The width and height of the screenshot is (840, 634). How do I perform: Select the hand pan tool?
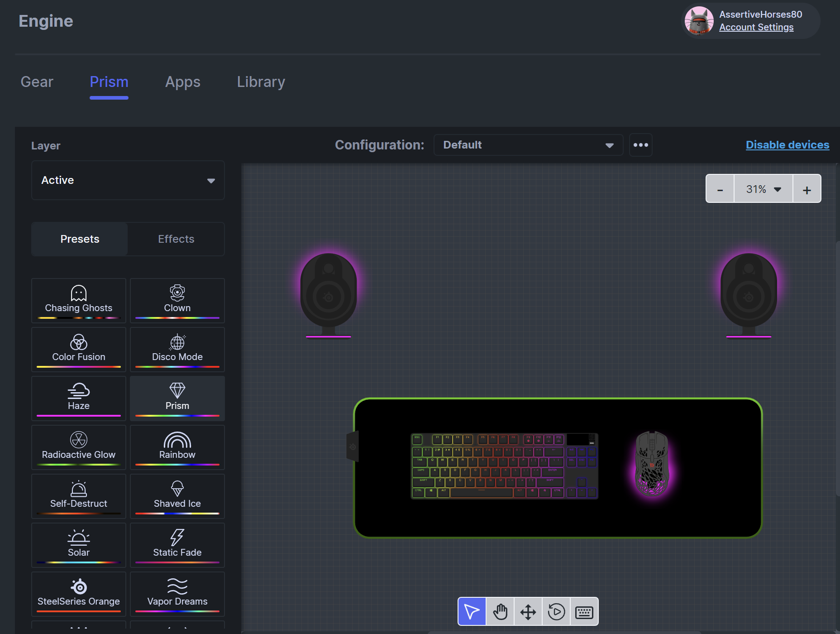coord(500,611)
